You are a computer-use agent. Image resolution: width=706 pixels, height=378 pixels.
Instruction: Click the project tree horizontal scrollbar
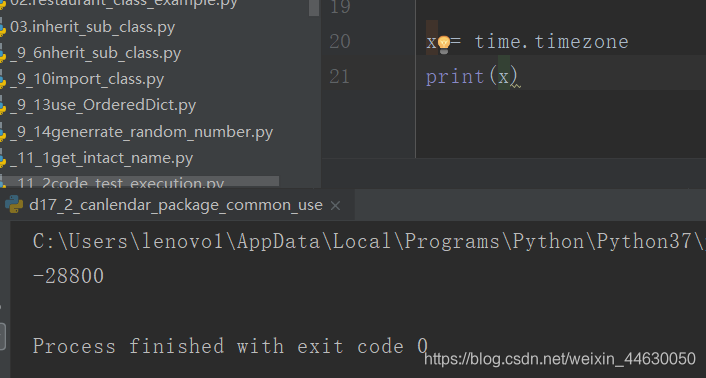coord(140,181)
